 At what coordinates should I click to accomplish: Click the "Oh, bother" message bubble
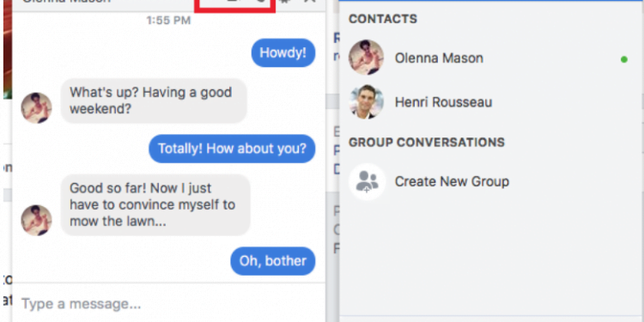[272, 261]
